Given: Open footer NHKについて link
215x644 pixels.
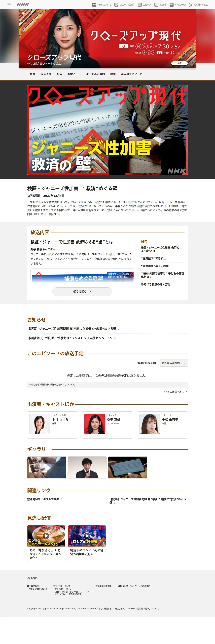Looking at the screenshot, I should 33,586.
